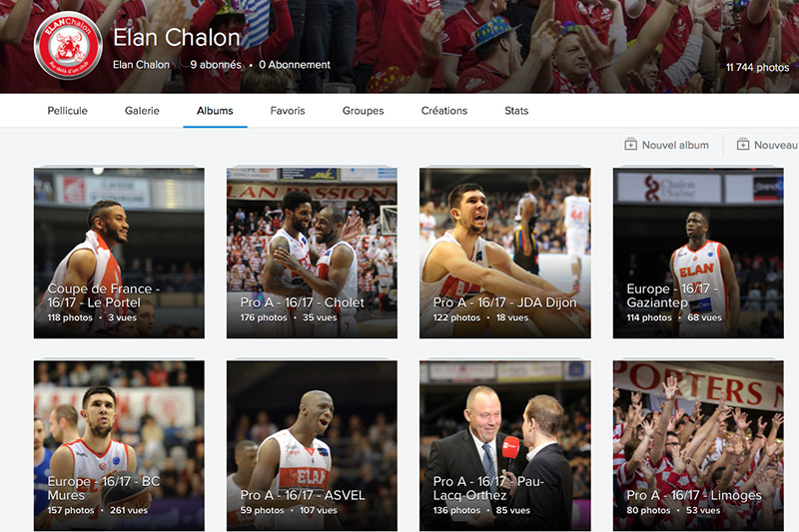The image size is (799, 532).
Task: Open the Groupes tab
Action: tap(363, 111)
